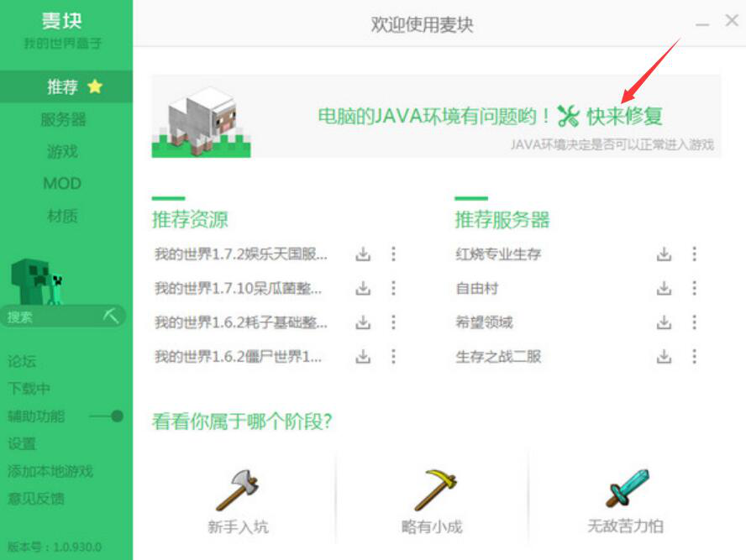Click the diamond sword icon for 无敌苦力怕
The height and width of the screenshot is (560, 746).
point(627,488)
